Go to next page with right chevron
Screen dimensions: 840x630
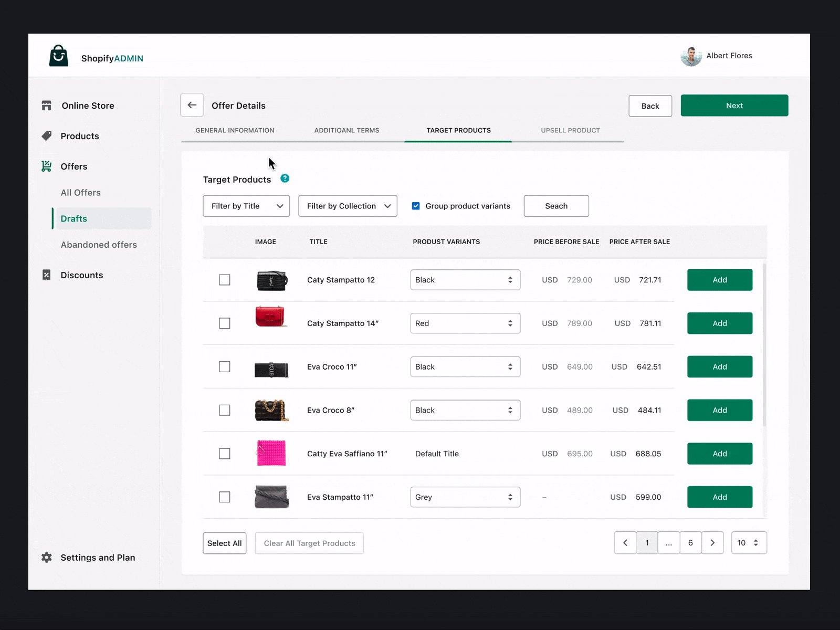712,543
